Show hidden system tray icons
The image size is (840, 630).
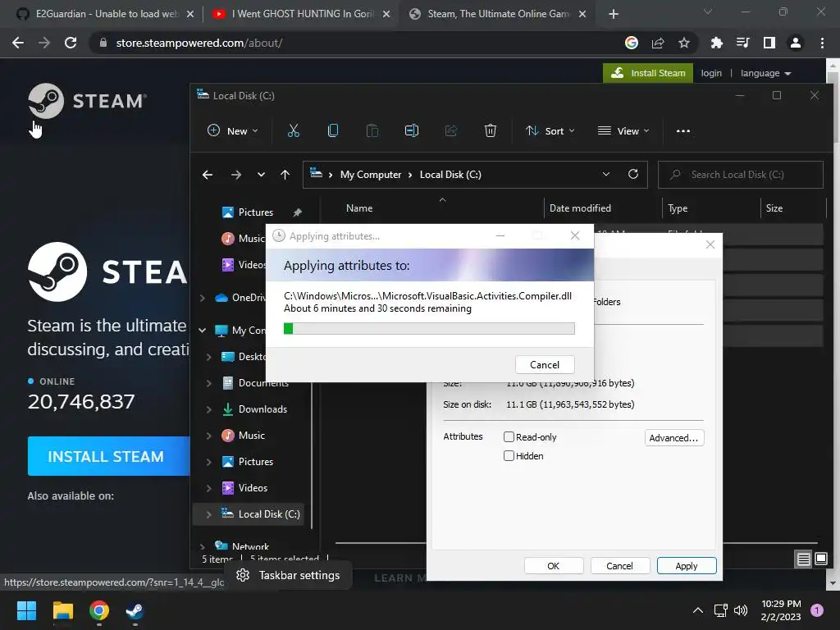697,610
